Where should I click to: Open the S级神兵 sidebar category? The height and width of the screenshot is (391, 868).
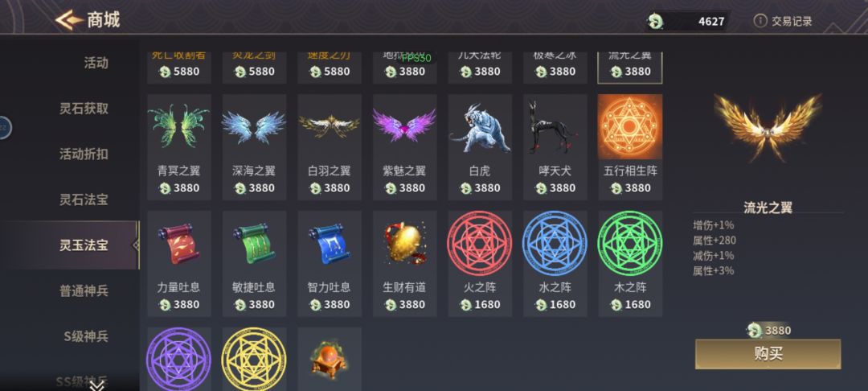tap(85, 336)
